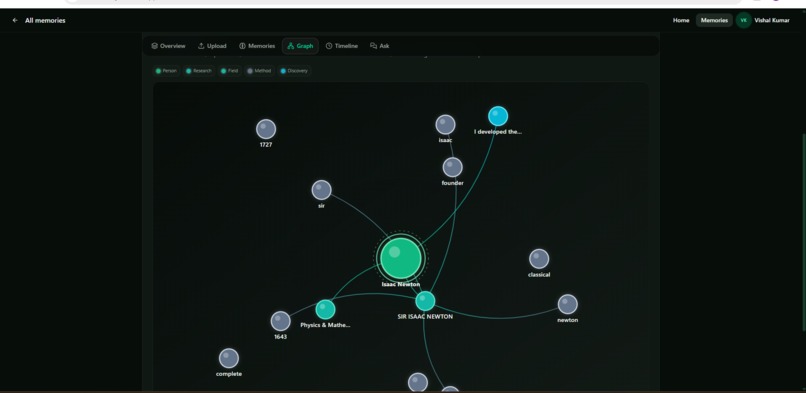Switch to the Overview tab
This screenshot has height=393, width=806.
(x=168, y=46)
